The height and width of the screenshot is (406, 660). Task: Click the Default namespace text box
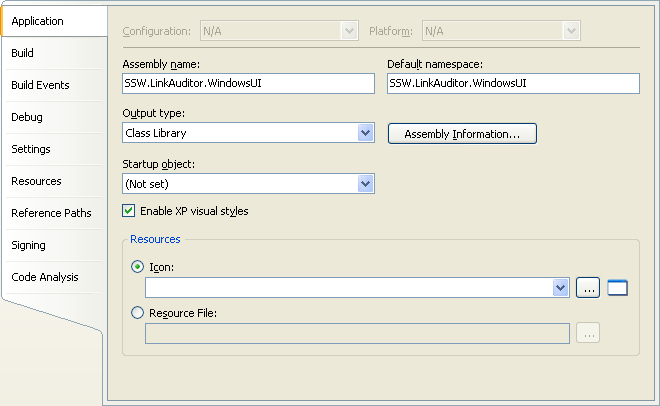point(512,84)
